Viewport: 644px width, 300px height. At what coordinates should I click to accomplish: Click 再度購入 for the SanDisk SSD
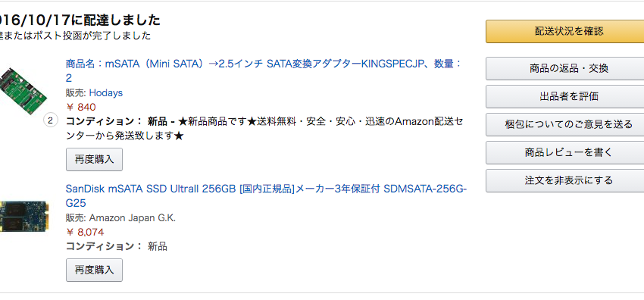[x=94, y=270]
